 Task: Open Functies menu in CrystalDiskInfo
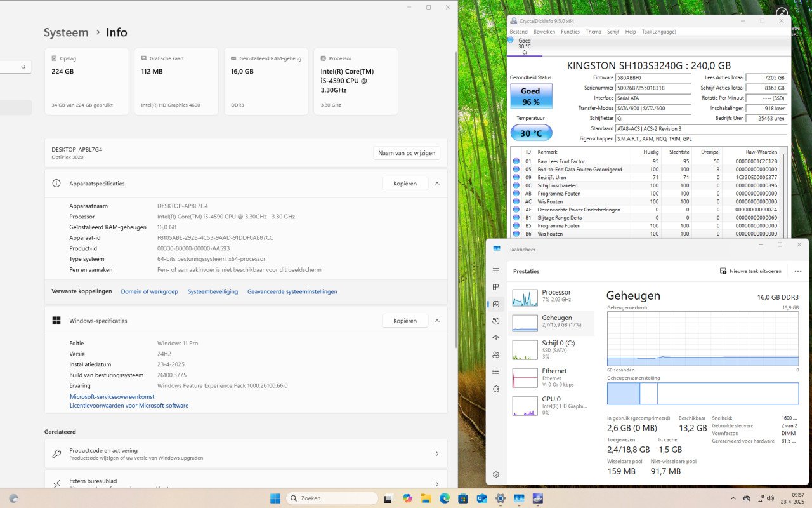(570, 32)
